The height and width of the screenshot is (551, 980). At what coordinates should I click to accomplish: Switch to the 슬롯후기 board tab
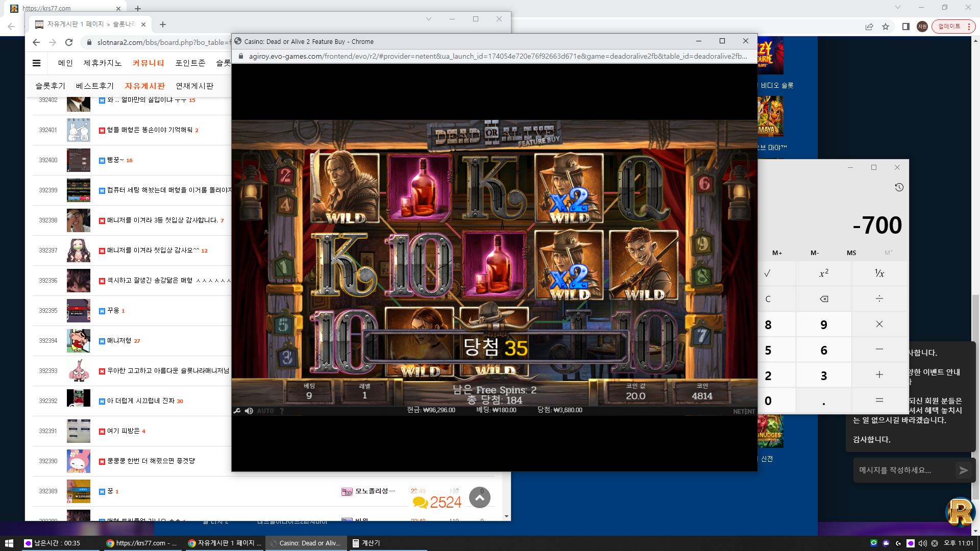coord(50,86)
